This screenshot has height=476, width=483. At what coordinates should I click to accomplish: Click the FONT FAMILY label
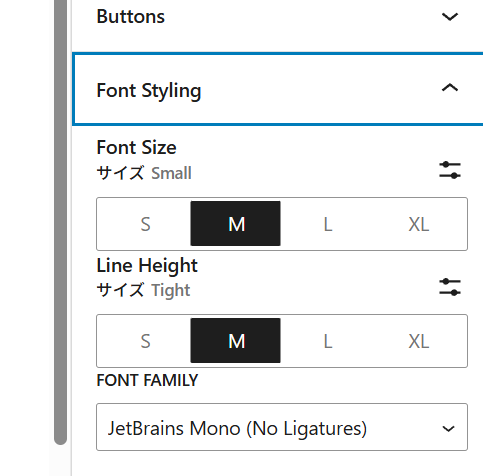coord(147,380)
